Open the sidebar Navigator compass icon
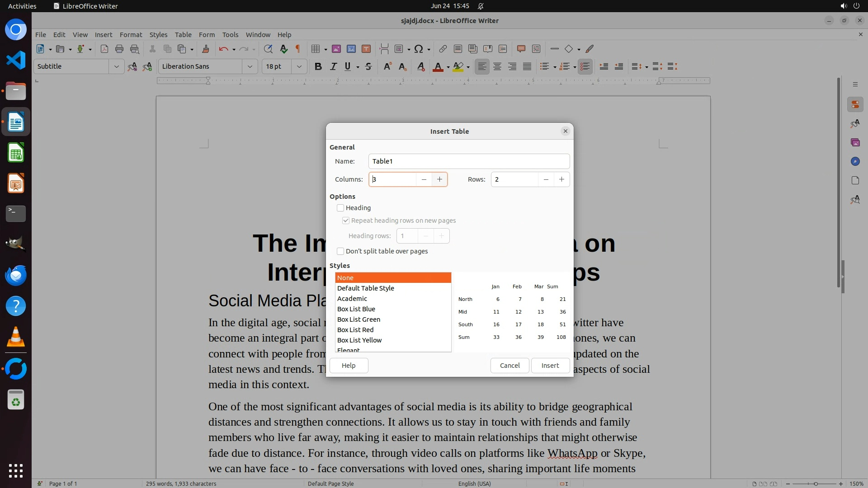868x488 pixels. 855,161
